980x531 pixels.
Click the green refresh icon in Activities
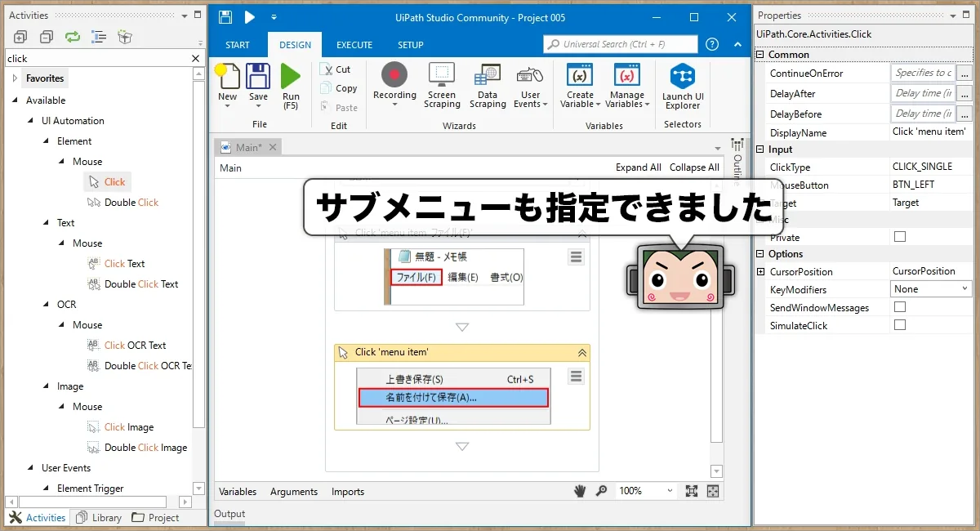point(73,36)
